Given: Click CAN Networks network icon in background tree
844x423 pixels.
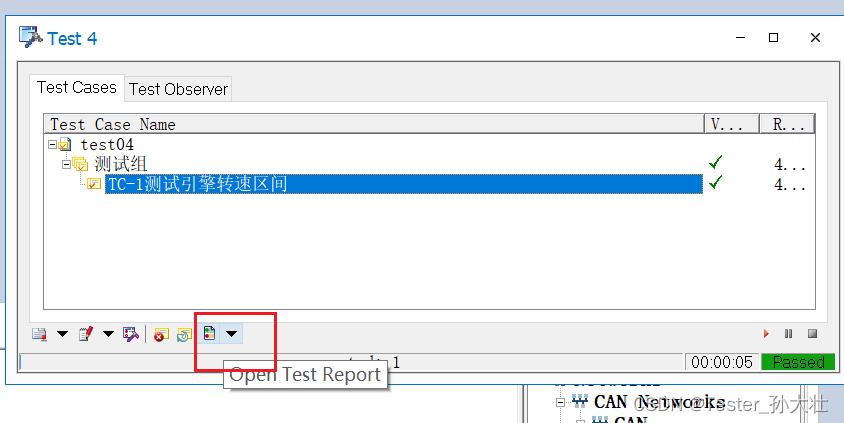Looking at the screenshot, I should click(x=579, y=401).
